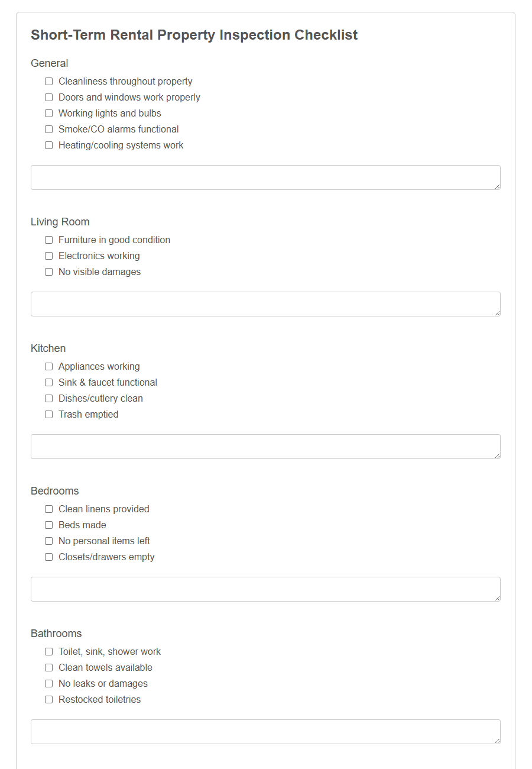Viewport: 532px width, 769px height.
Task: Tick Trash emptied checkbox
Action: pos(48,414)
